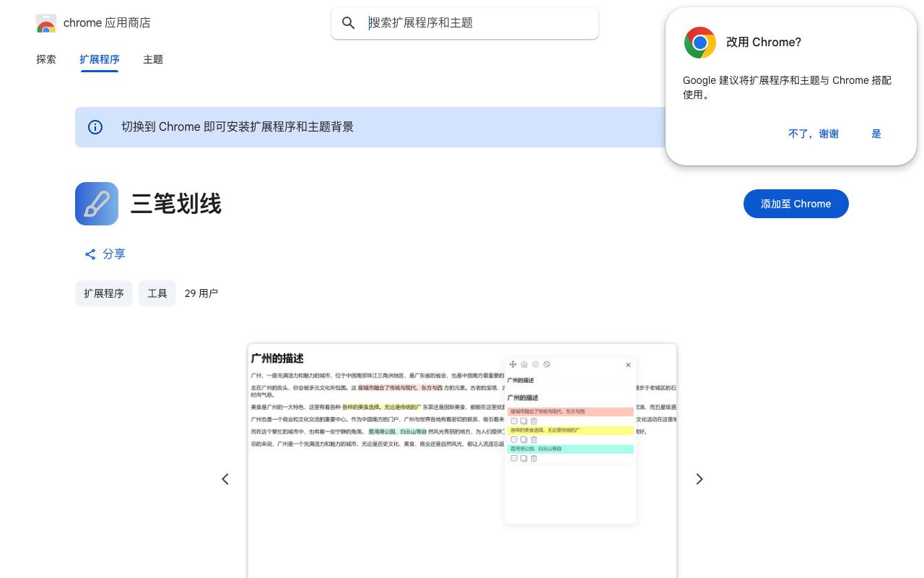This screenshot has width=924, height=578.
Task: Open the 扩展程序 category chip
Action: click(104, 293)
